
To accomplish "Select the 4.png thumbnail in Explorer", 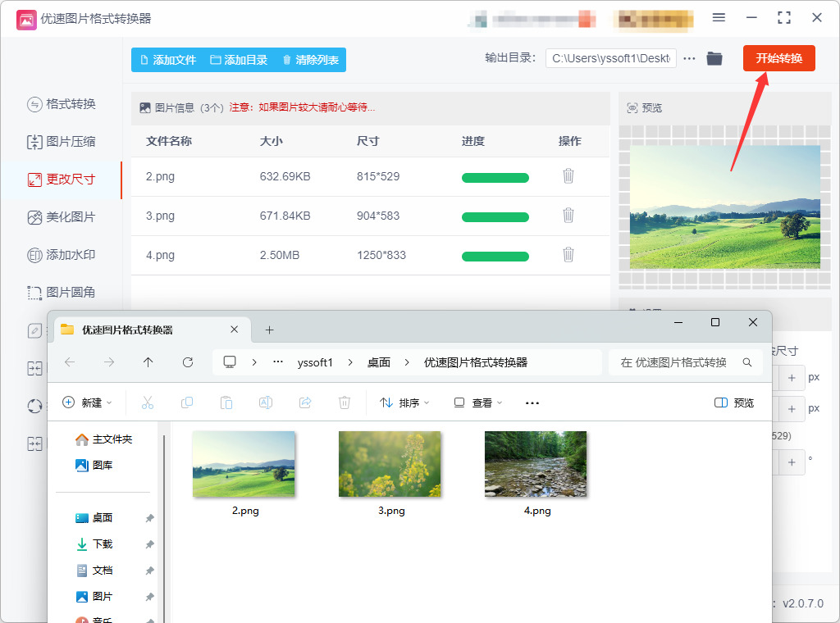I will coord(536,464).
